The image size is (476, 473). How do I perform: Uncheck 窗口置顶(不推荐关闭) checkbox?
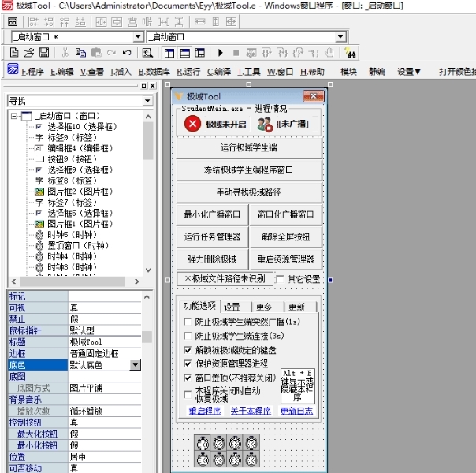[x=188, y=378]
